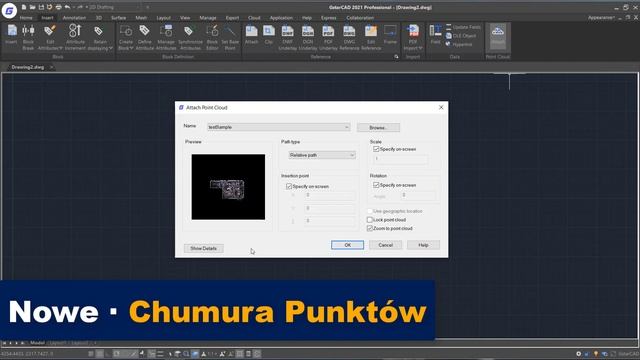Switch to the Home ribbon tab
The image size is (640, 360).
click(x=26, y=18)
